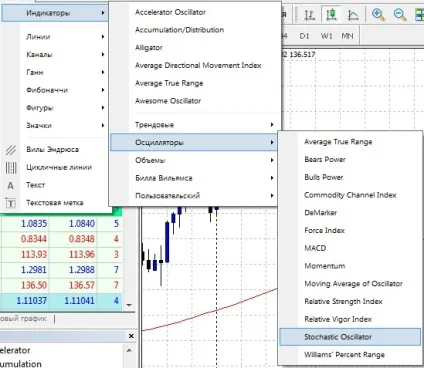Switch chart to line chart view
This screenshot has height=368, width=424.
353,15
